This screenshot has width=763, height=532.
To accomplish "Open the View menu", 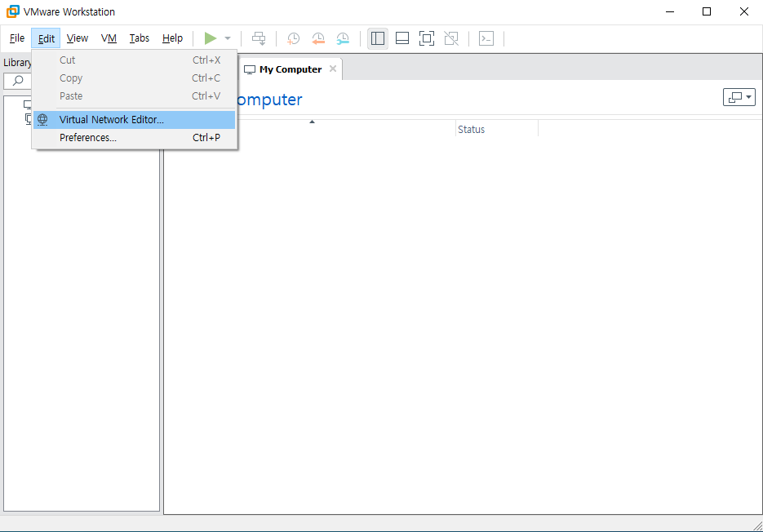I will pos(78,38).
